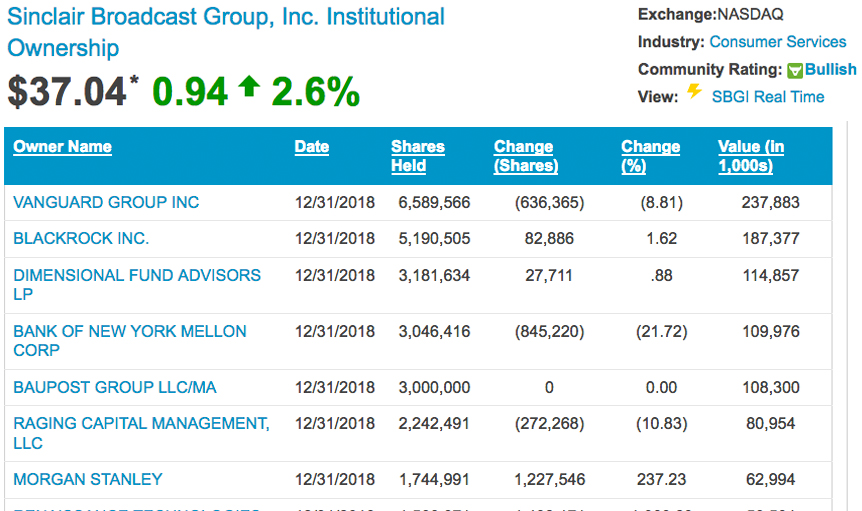Screen dimensions: 862x511
Task: Open RAGING CAPITAL MANAGEMENT, LLC link
Action: tap(141, 433)
